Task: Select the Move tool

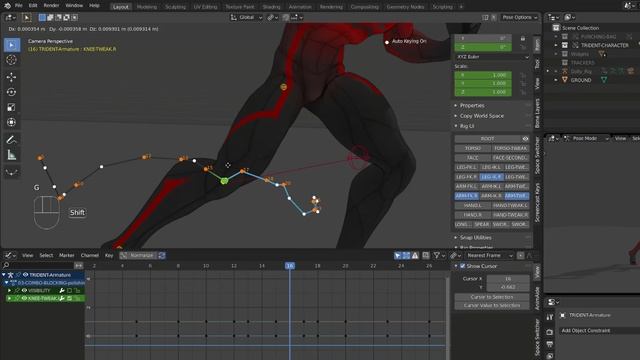Action: (x=11, y=77)
